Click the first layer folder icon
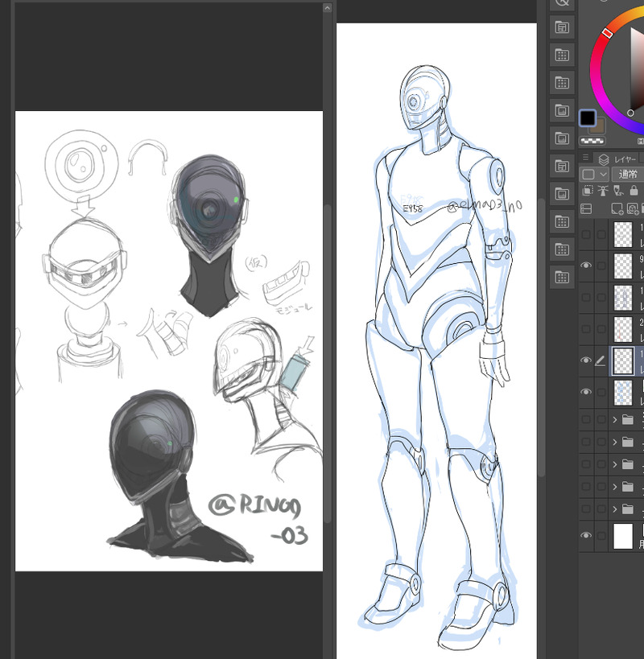The height and width of the screenshot is (659, 644). (628, 419)
